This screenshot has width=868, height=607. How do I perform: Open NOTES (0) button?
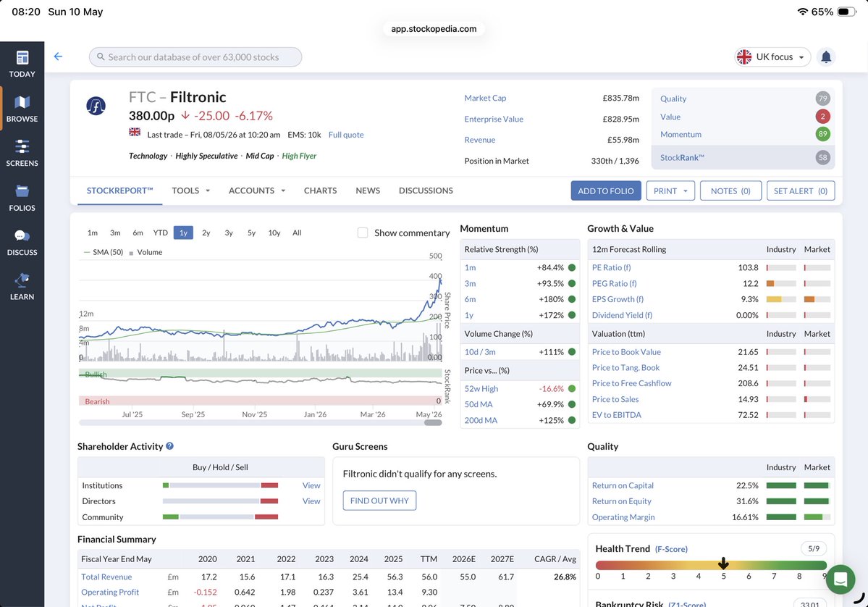pos(730,191)
